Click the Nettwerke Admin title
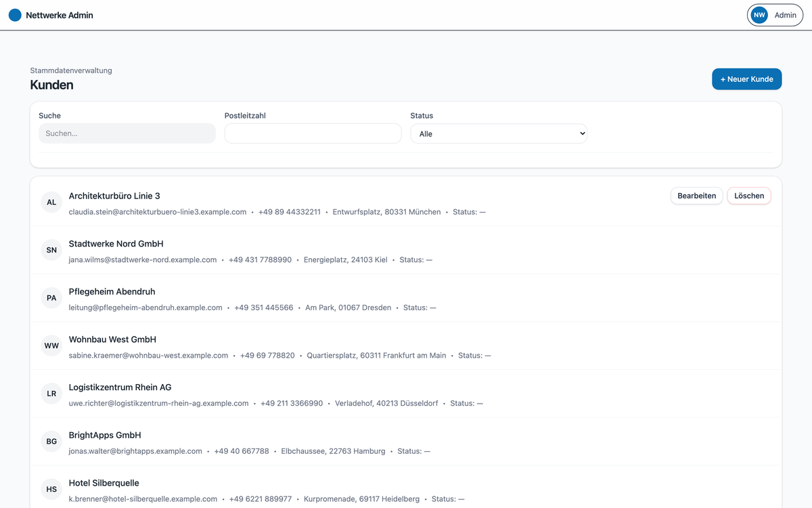Image resolution: width=812 pixels, height=508 pixels. click(60, 15)
